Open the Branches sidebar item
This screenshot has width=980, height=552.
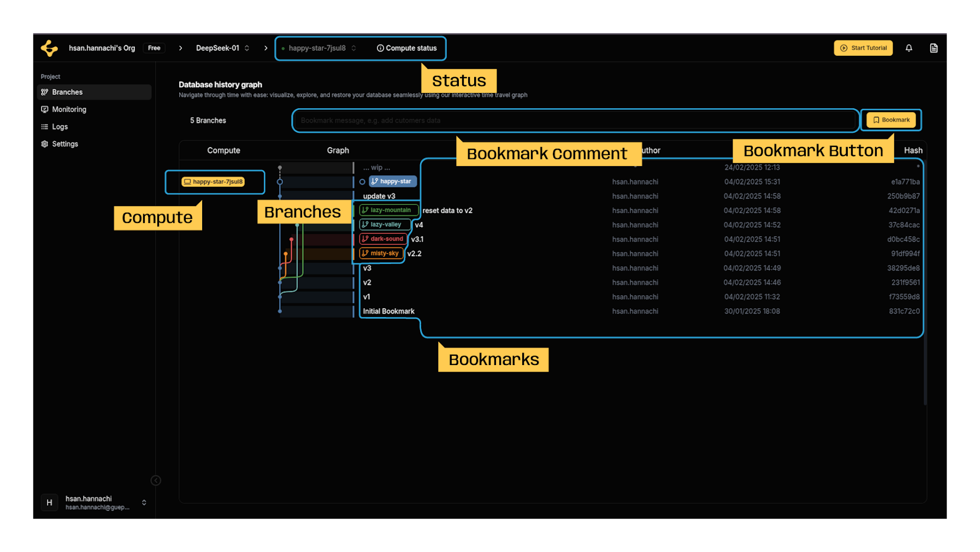coord(94,92)
